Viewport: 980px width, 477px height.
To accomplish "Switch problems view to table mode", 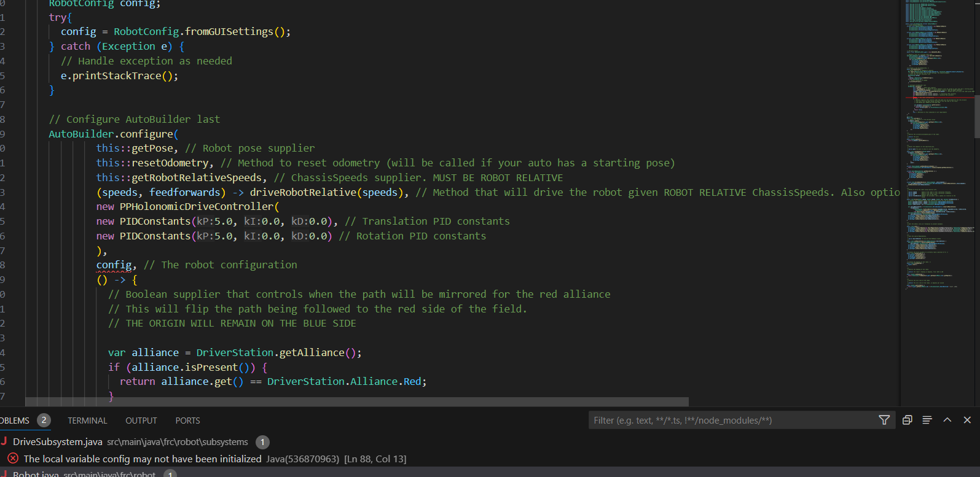I will tap(927, 420).
